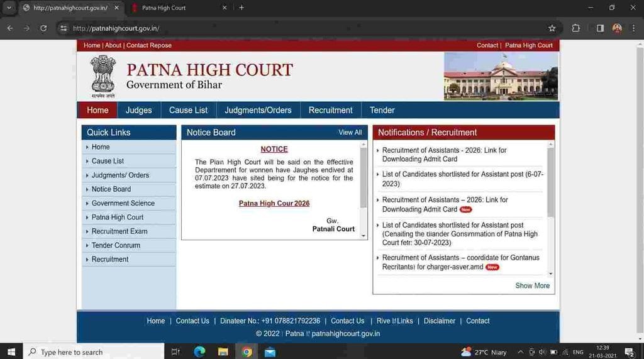Reload the page with the refresh icon
The image size is (644, 359).
43,28
